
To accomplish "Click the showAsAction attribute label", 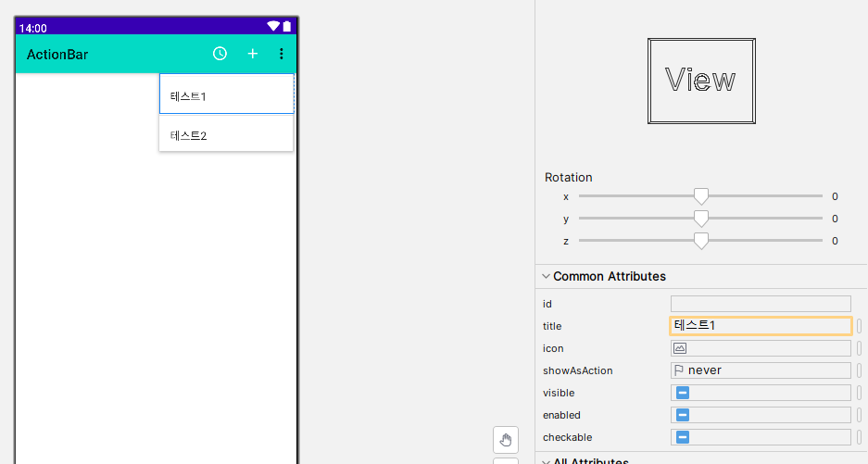I will [577, 370].
